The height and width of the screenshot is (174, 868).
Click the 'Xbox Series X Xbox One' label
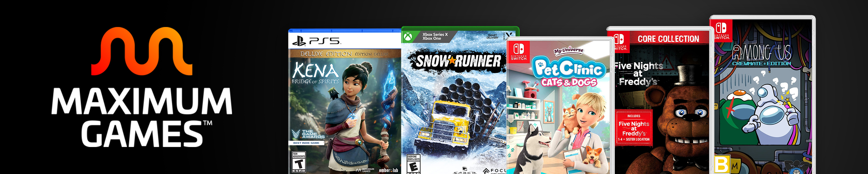[435, 37]
